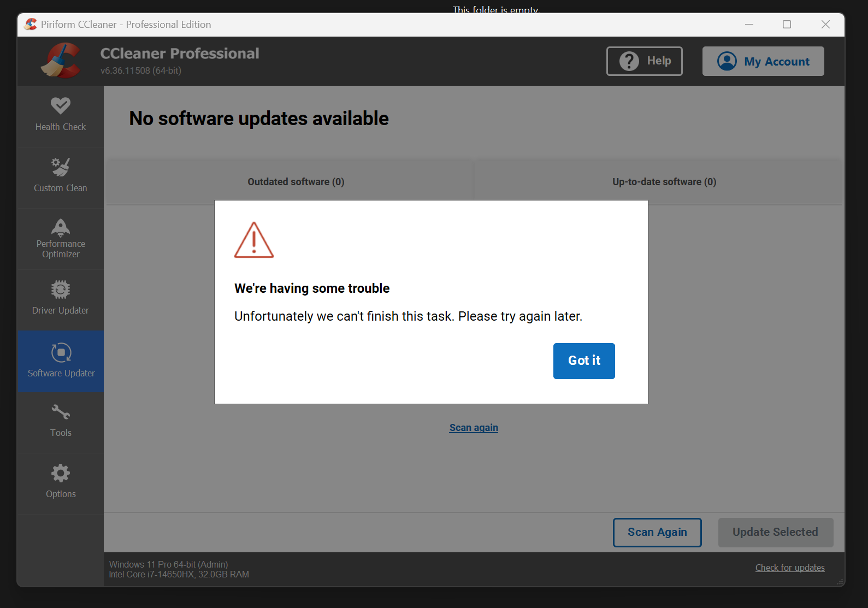Click the 'No software updates available' heading
The width and height of the screenshot is (868, 608).
259,119
